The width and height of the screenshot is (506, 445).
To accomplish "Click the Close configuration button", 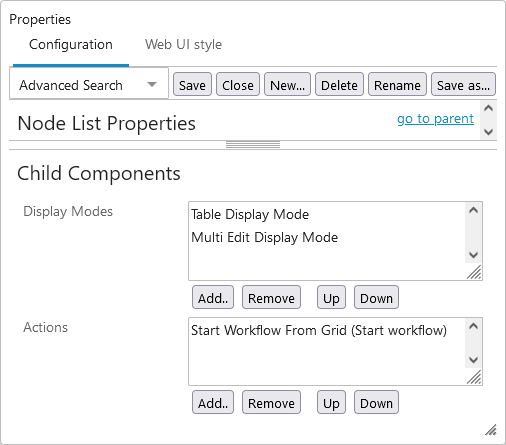I will [x=238, y=84].
